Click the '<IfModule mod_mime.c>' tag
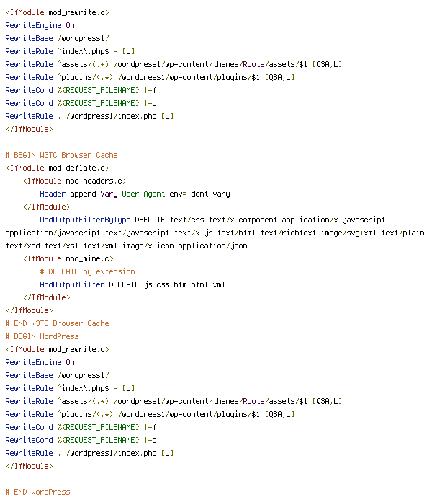The image size is (432, 504). [x=68, y=258]
